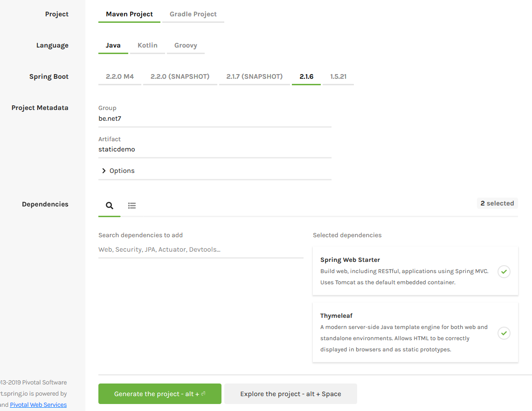Click the dependency search box
This screenshot has width=532, height=411.
pyautogui.click(x=200, y=250)
